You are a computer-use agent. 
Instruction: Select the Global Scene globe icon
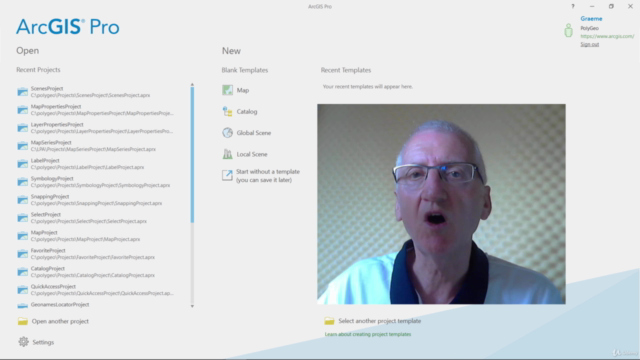coord(227,133)
